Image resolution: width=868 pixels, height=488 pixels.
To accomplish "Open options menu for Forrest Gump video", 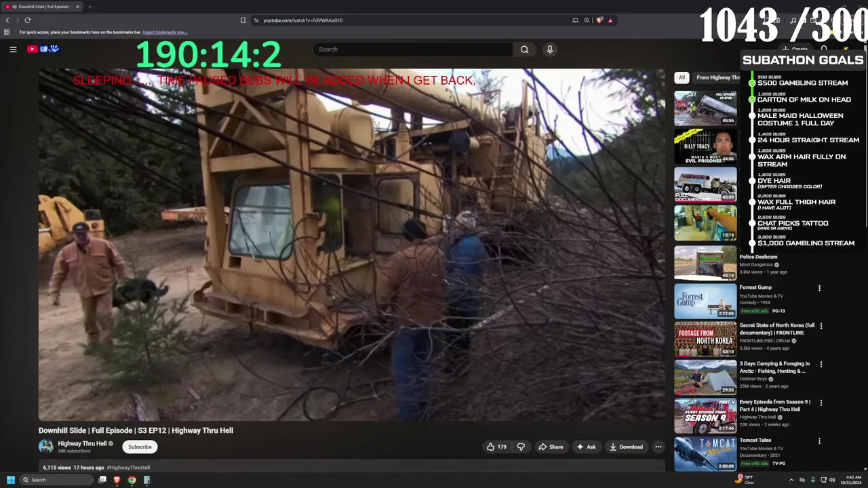I will (819, 288).
